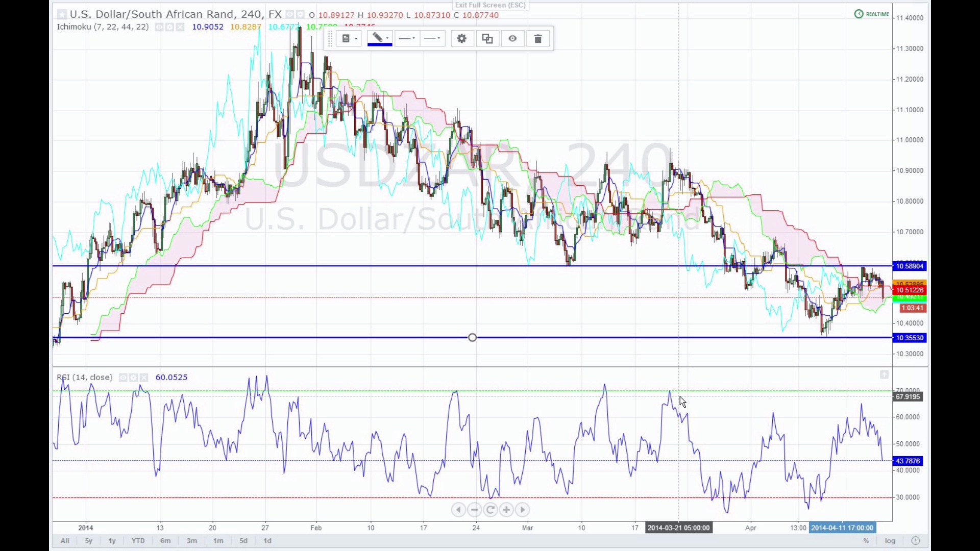Screen dimensions: 980x551
Task: Open drawing template dropdown
Action: (x=349, y=39)
